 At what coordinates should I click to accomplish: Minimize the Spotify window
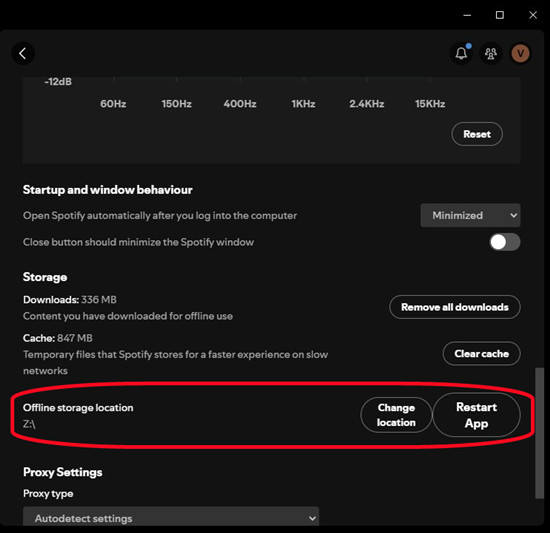467,15
